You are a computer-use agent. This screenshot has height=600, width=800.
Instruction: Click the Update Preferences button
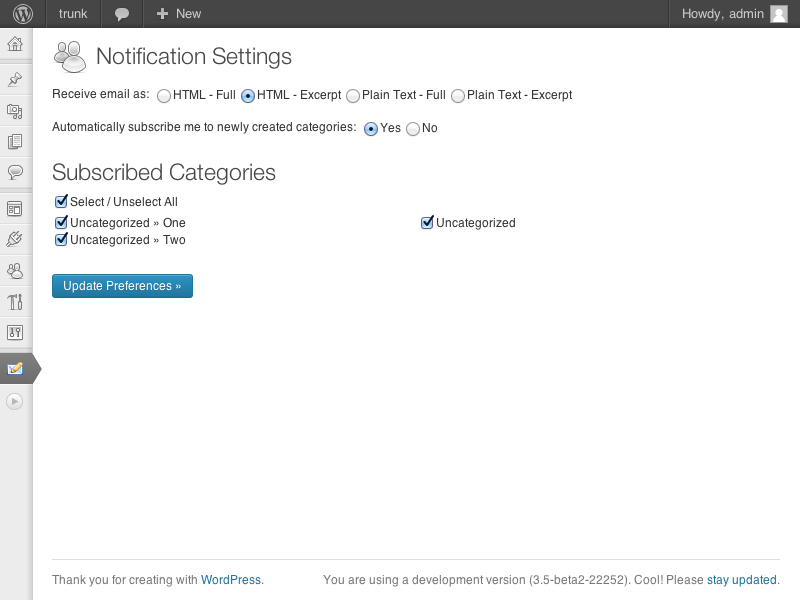(122, 286)
